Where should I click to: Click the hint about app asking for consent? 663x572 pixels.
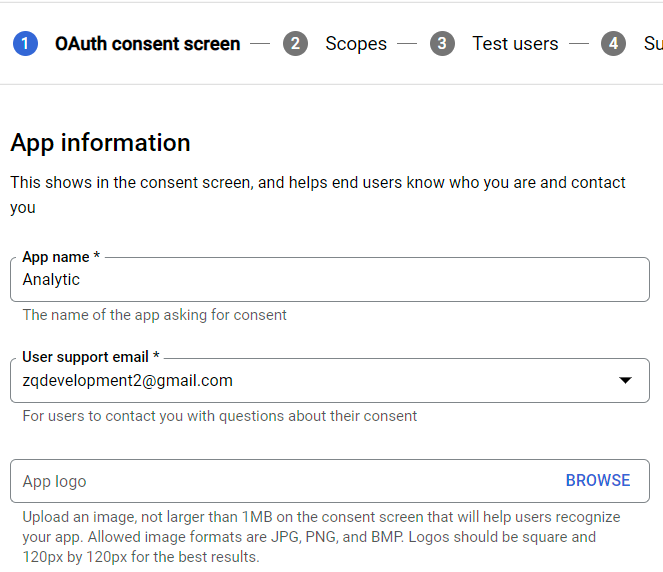tap(155, 315)
